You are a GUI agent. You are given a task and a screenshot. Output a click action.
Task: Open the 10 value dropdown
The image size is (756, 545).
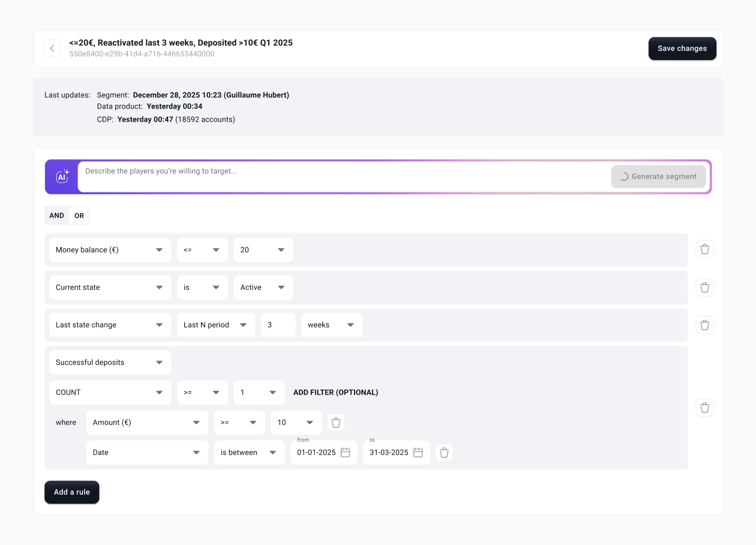[296, 422]
